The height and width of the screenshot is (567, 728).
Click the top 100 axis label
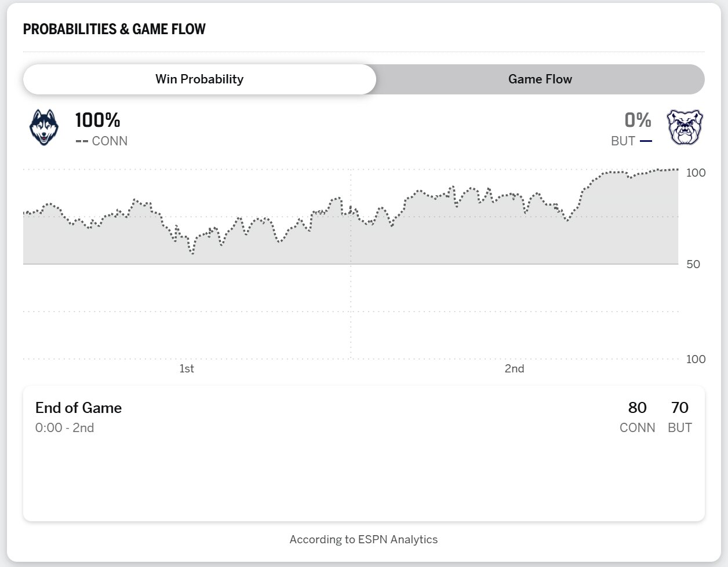tap(696, 173)
